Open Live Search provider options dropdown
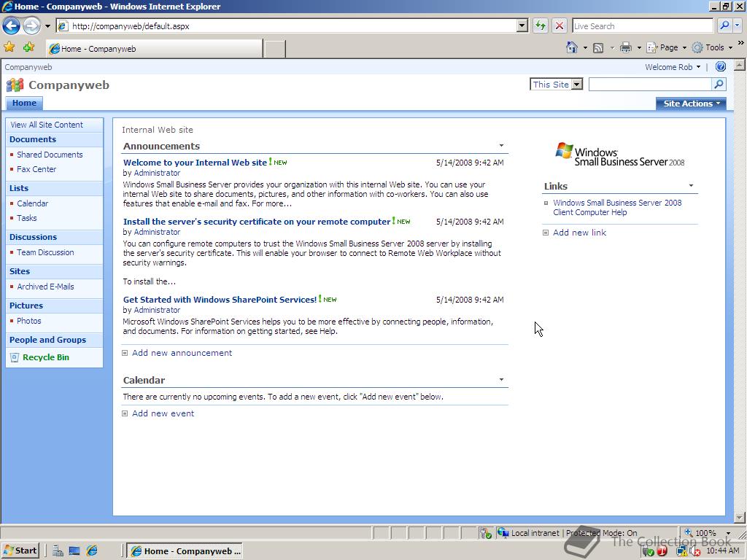The height and width of the screenshot is (560, 747). pos(737,26)
